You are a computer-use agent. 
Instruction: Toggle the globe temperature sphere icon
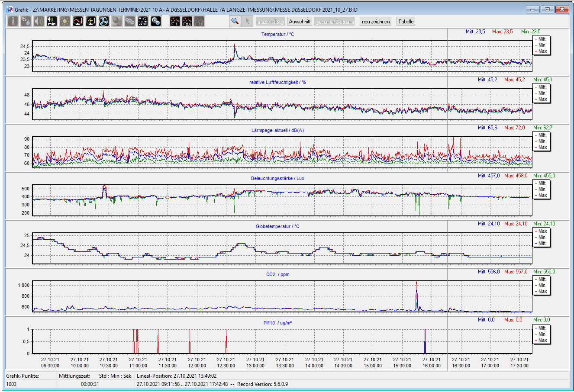117,21
